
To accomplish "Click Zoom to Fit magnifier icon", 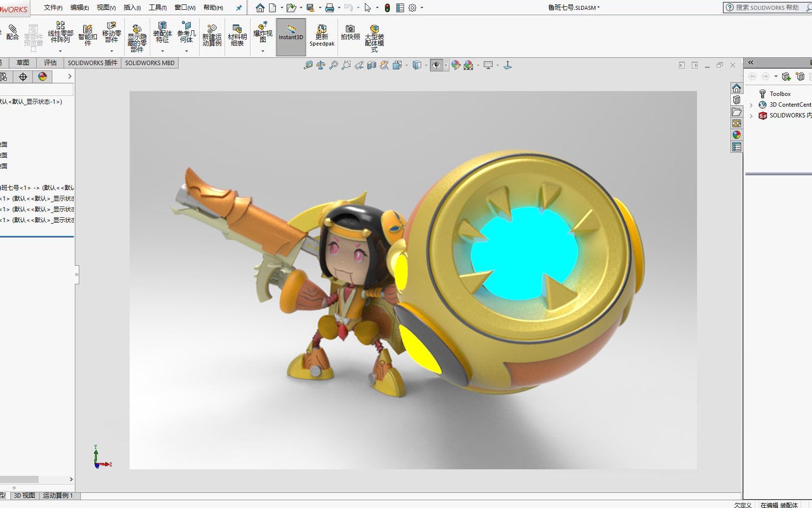I will (x=334, y=65).
